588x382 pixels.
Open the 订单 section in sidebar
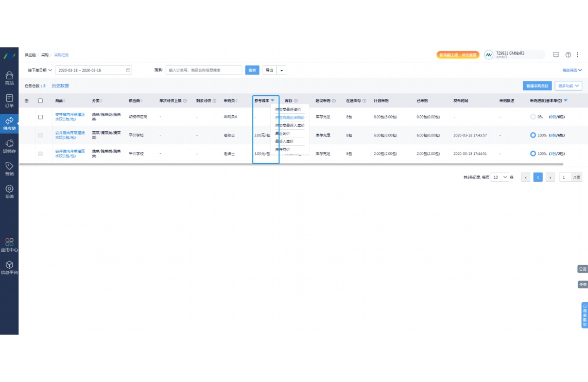(x=9, y=100)
